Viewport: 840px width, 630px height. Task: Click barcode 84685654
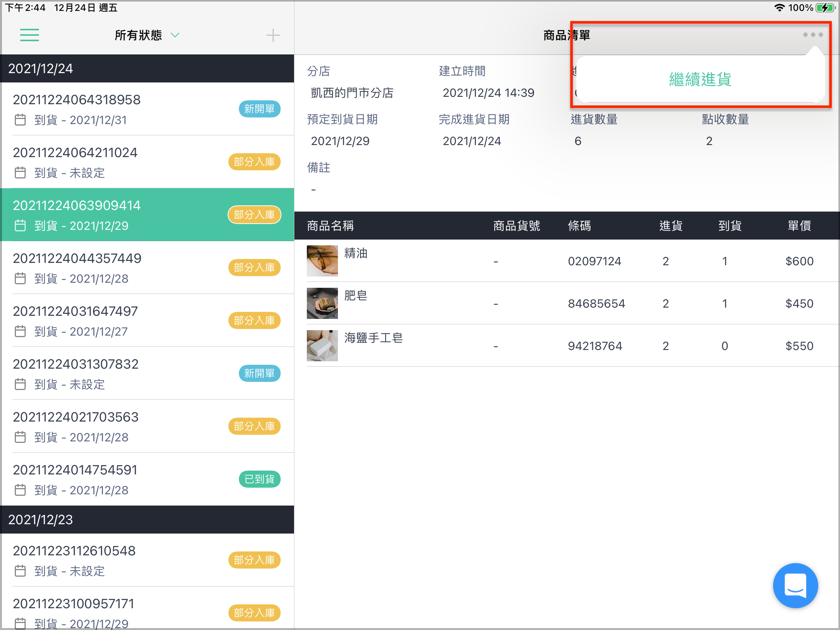pos(597,303)
